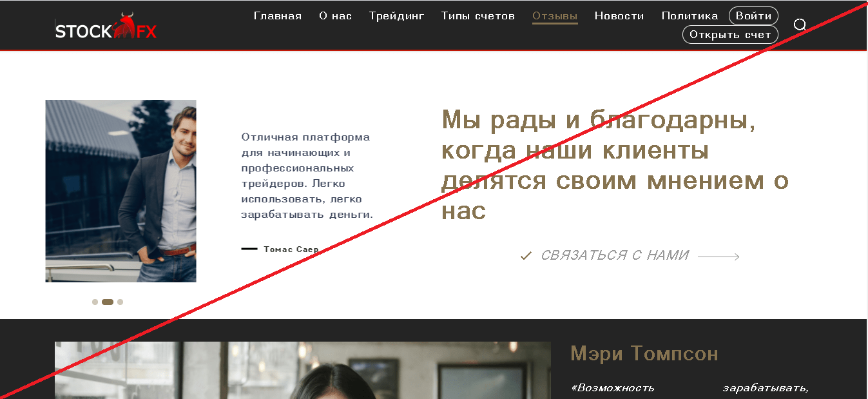
Task: Open Типы счетов page
Action: 478,16
